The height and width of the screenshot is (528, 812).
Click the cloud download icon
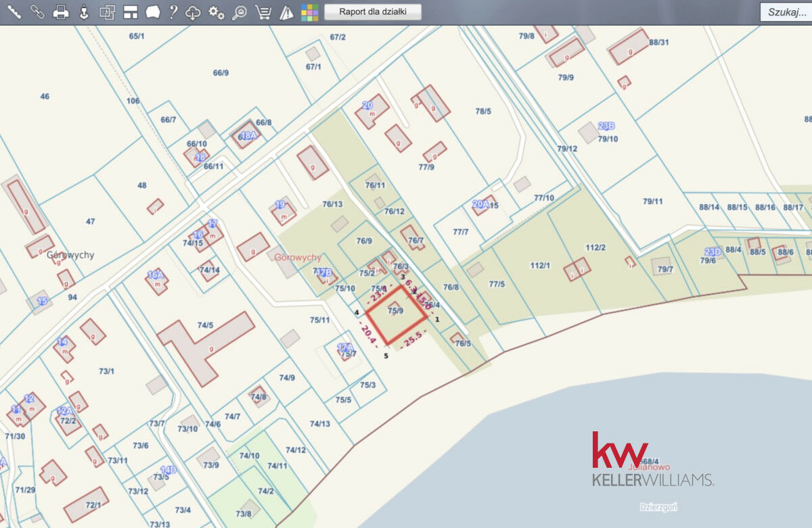click(x=194, y=12)
